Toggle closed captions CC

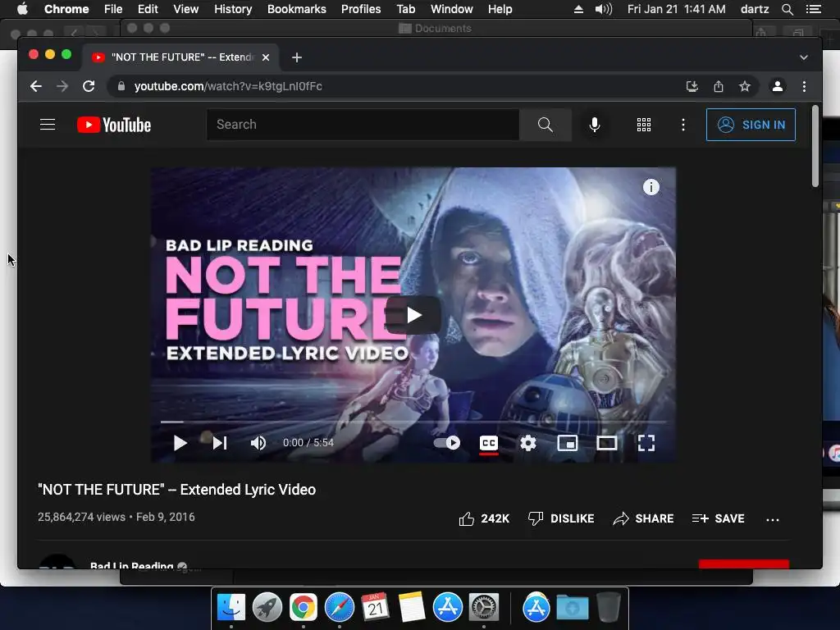[x=489, y=443]
